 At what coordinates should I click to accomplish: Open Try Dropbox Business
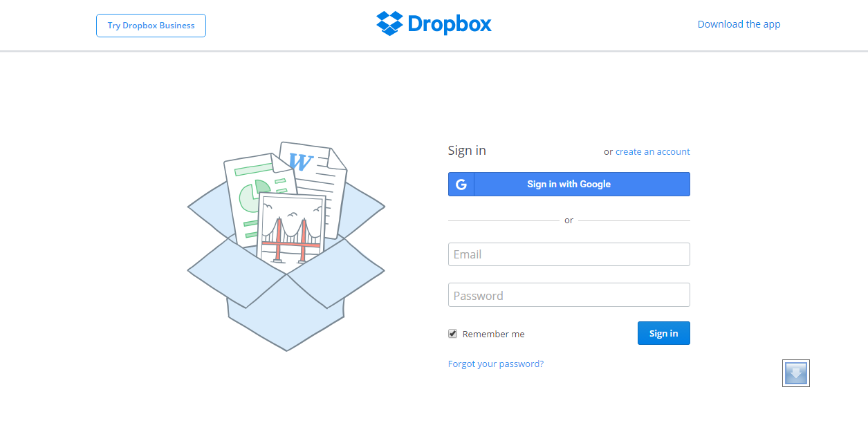151,26
